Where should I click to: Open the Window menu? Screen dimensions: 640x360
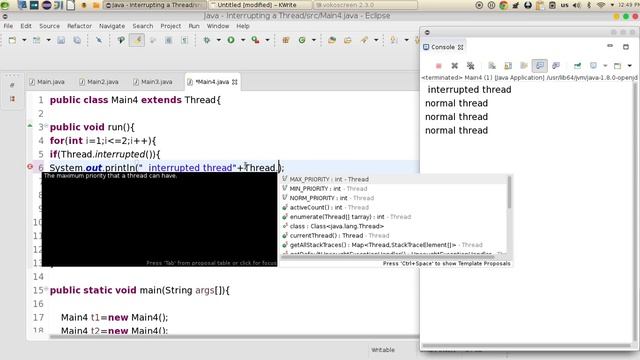pyautogui.click(x=218, y=26)
